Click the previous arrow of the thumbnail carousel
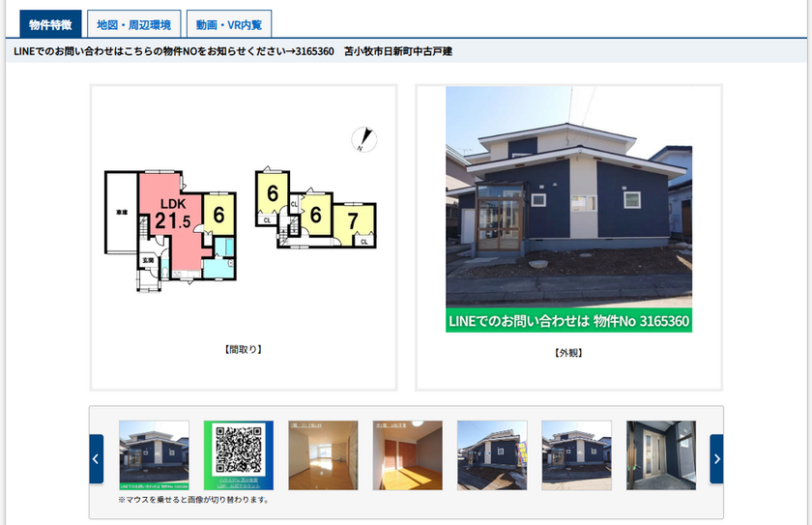Image resolution: width=812 pixels, height=525 pixels. pos(96,458)
